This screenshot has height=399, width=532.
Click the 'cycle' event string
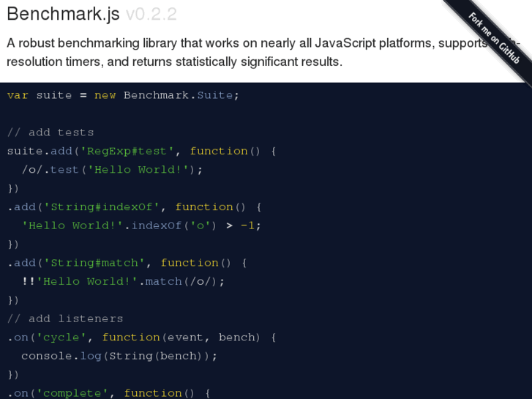click(61, 337)
